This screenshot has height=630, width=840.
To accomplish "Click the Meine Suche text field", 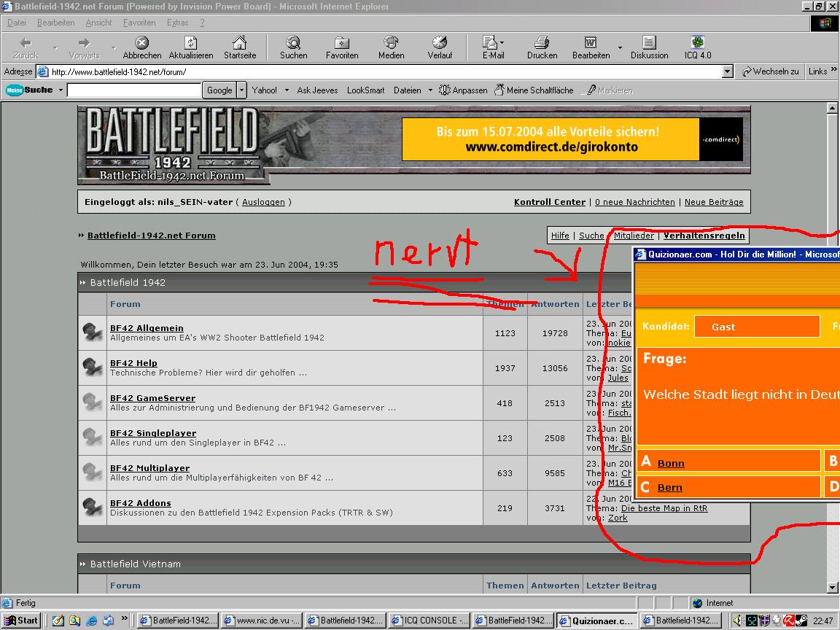I will [134, 90].
